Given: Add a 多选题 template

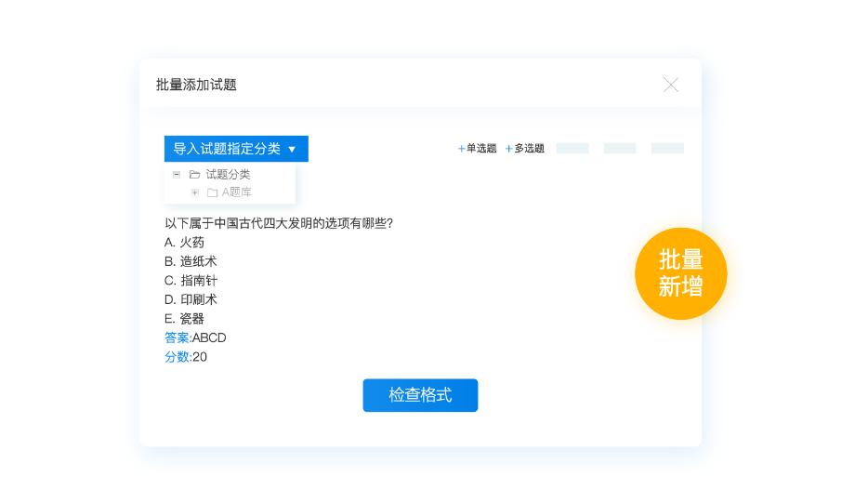Looking at the screenshot, I should (x=525, y=149).
